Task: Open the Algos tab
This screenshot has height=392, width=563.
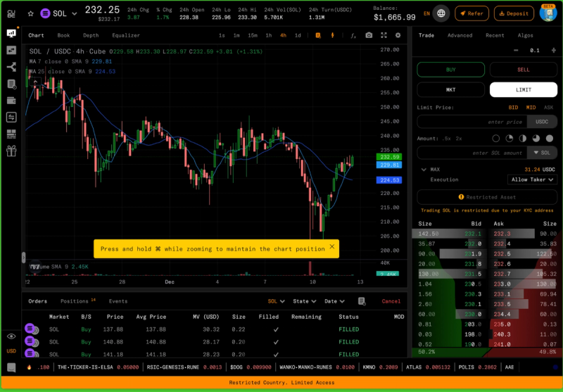Action: point(525,35)
